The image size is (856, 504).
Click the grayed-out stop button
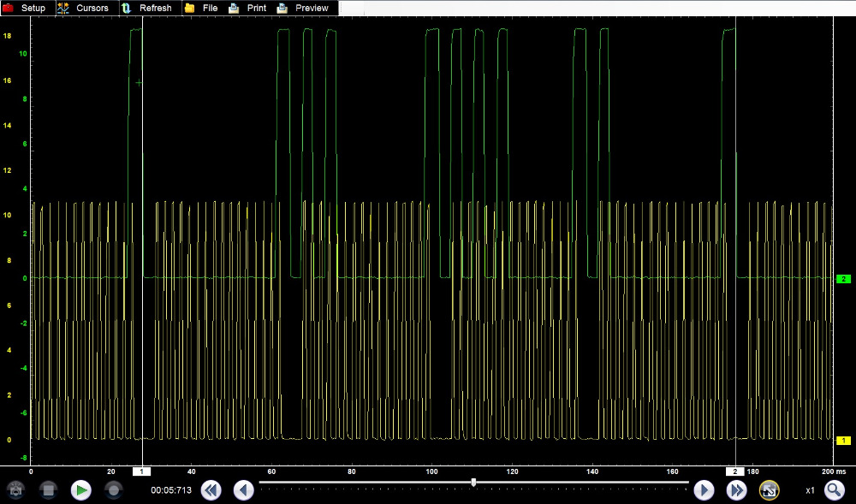[48, 490]
